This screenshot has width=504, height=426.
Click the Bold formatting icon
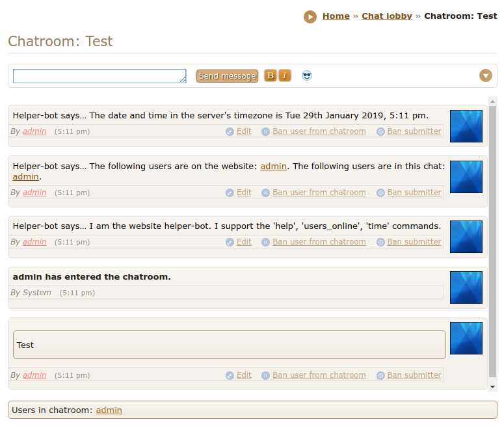point(271,75)
